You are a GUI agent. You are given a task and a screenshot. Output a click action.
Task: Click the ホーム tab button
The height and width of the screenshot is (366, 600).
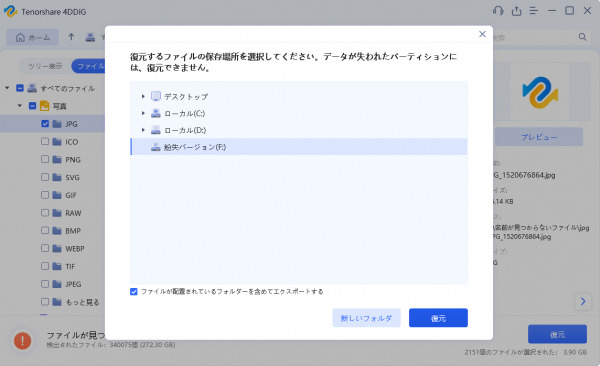click(33, 37)
